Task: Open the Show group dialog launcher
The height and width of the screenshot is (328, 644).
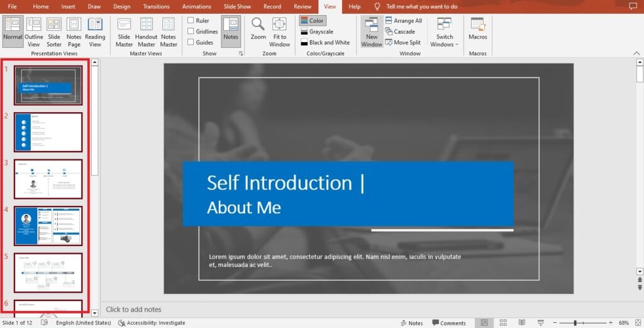Action: [x=241, y=54]
